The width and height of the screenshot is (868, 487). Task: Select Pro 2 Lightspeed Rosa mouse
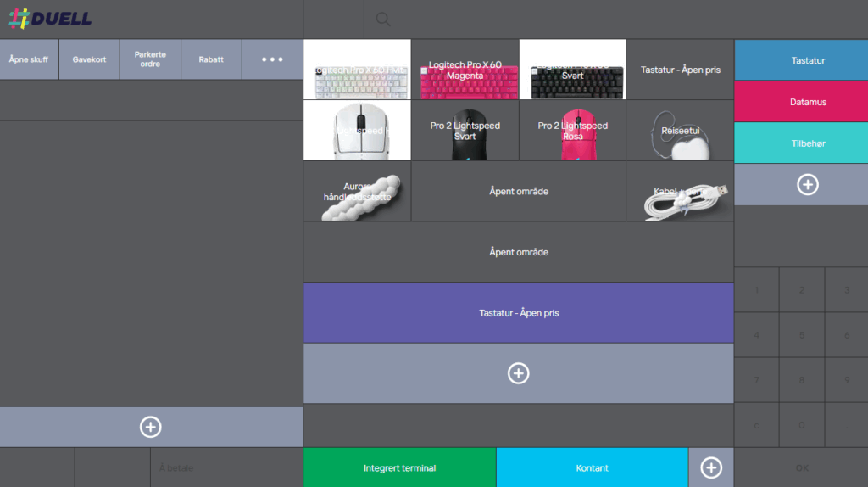572,130
